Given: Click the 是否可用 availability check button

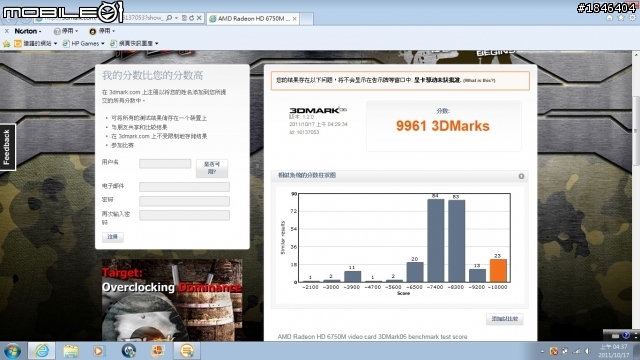Looking at the screenshot, I should point(212,168).
